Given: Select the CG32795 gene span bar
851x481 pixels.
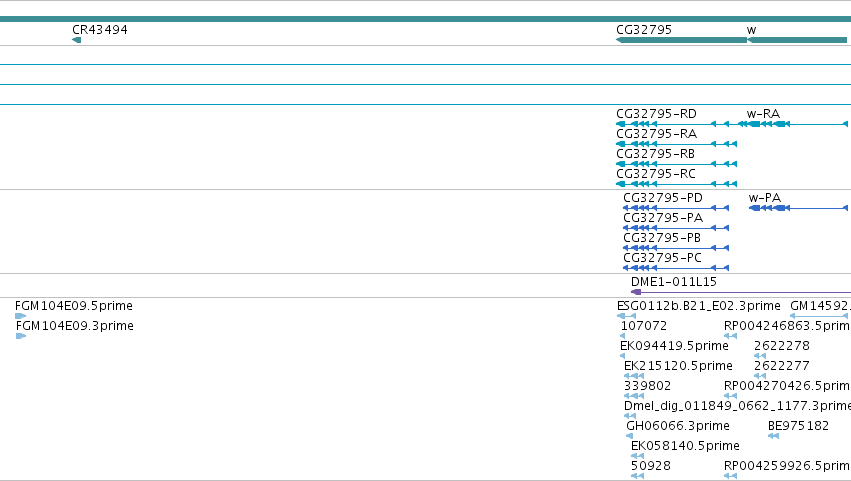Looking at the screenshot, I should pos(682,40).
